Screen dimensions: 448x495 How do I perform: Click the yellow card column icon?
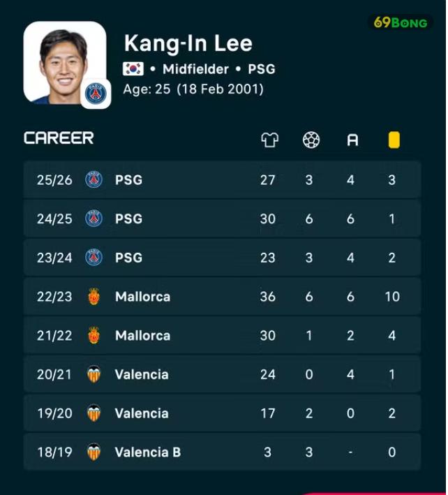(394, 140)
